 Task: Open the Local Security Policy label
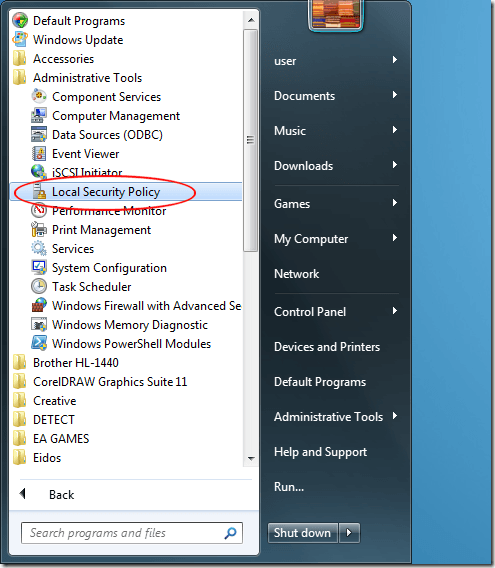coord(106,192)
